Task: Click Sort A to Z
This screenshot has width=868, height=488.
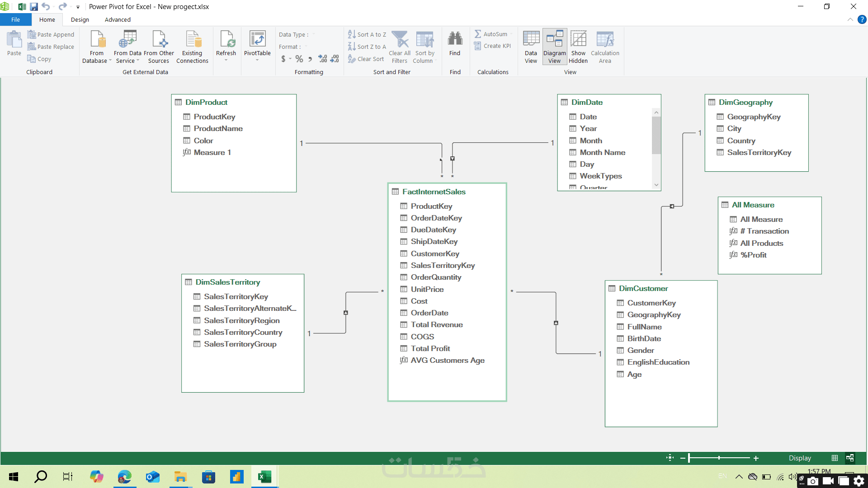Action: click(367, 34)
